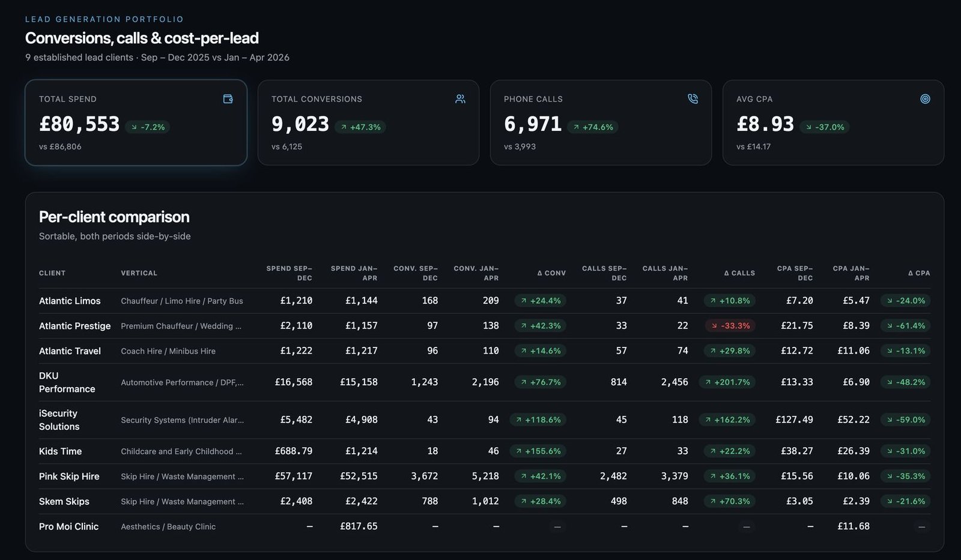Click the target icon in Avg CPA card
The image size is (961, 560).
tap(925, 99)
